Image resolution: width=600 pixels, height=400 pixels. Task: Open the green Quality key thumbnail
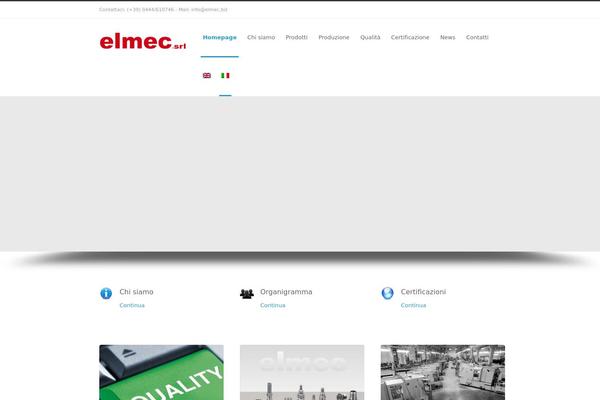[161, 372]
